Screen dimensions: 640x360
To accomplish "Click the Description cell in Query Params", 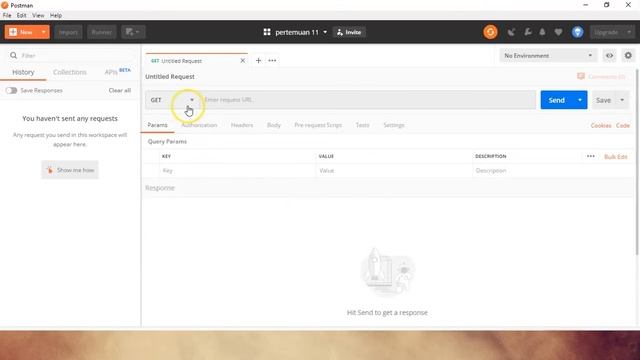I will (x=553, y=171).
